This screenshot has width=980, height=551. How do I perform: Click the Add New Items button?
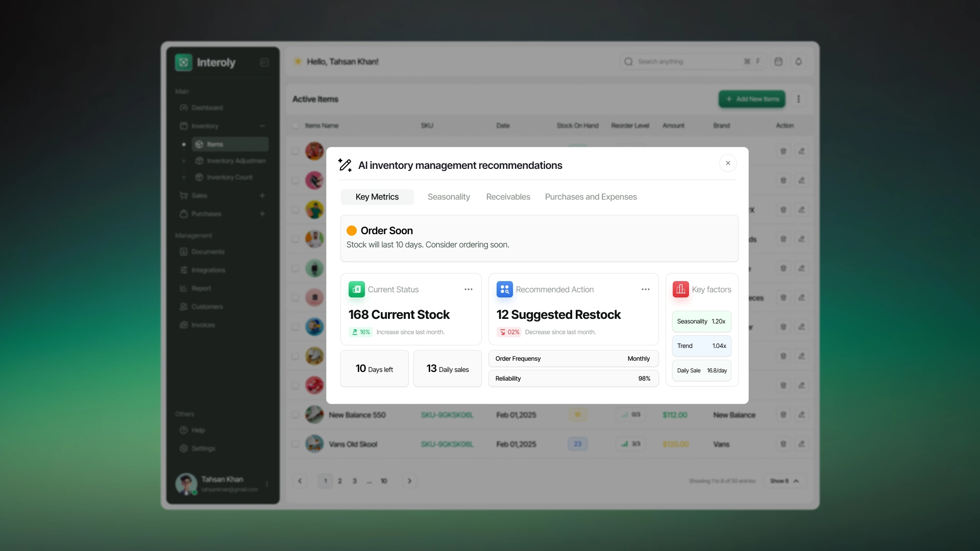pyautogui.click(x=752, y=99)
